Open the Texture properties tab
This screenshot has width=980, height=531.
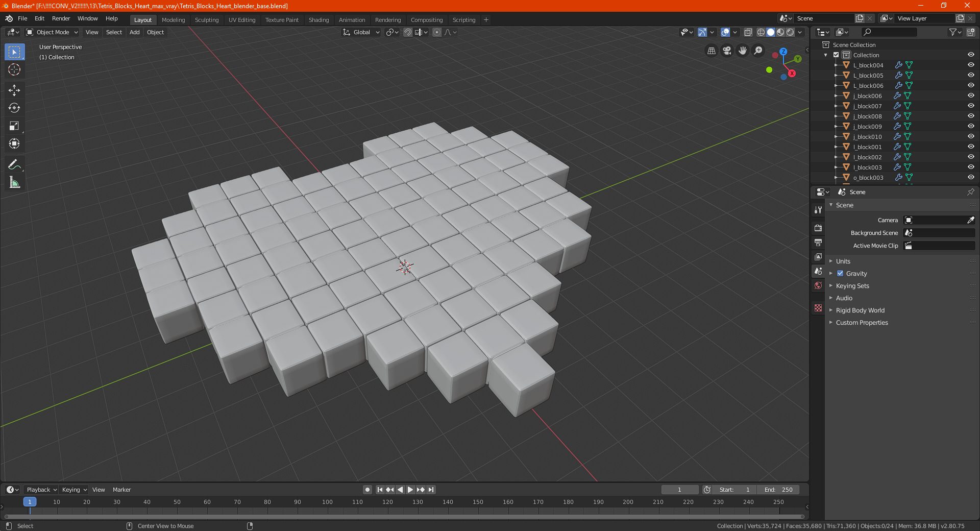[818, 308]
